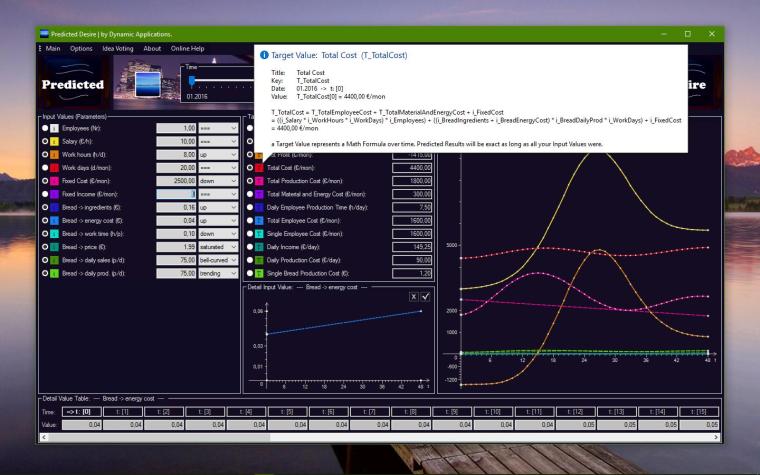Open the Fixed Cost 'down' dropdown

pos(218,181)
